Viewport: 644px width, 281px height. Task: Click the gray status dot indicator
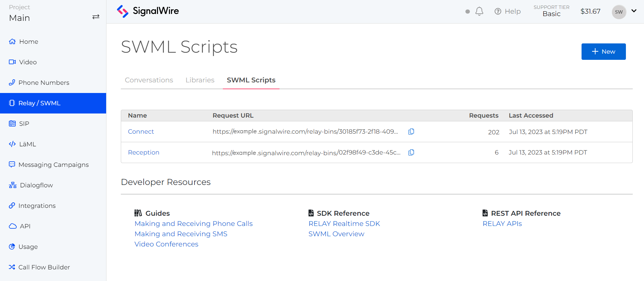(468, 12)
